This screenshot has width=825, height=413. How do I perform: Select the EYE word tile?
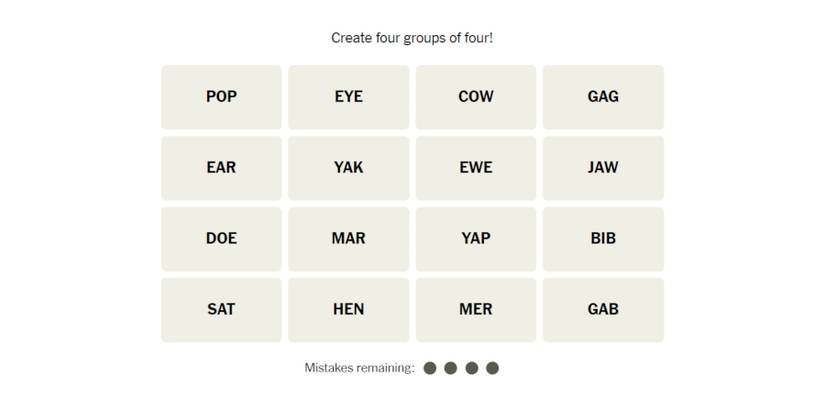[348, 97]
